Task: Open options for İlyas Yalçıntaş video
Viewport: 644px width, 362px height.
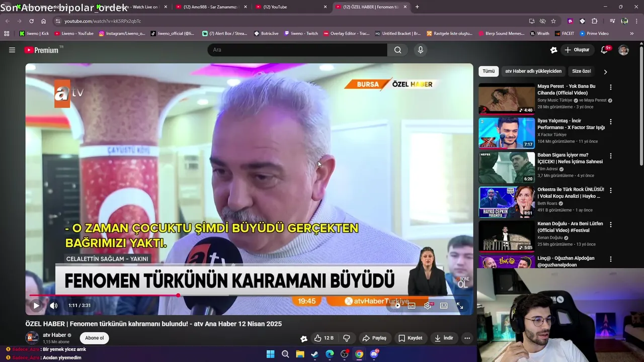Action: tap(611, 122)
